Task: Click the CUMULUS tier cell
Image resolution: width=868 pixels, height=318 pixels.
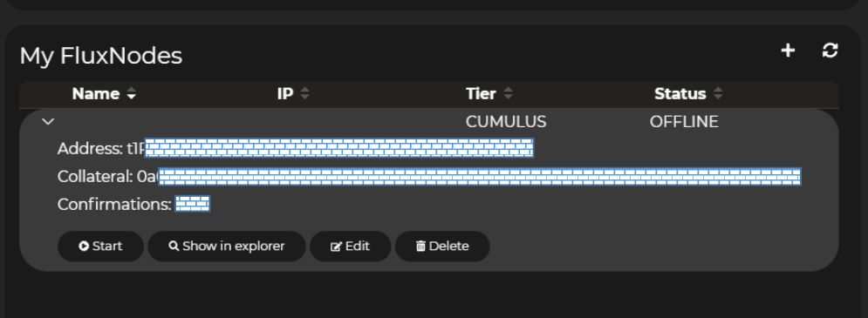Action: 506,122
